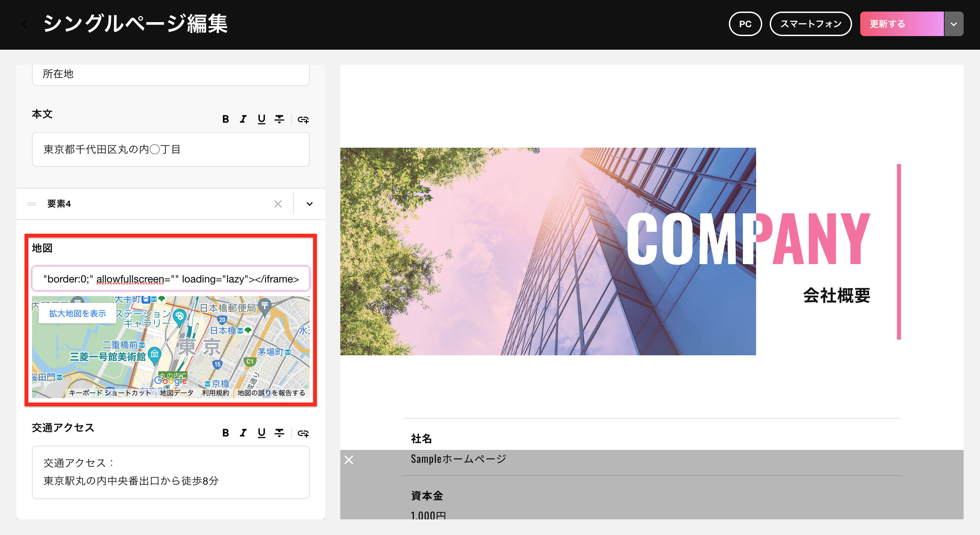Apply bold in 本文 toolbar

coord(225,119)
